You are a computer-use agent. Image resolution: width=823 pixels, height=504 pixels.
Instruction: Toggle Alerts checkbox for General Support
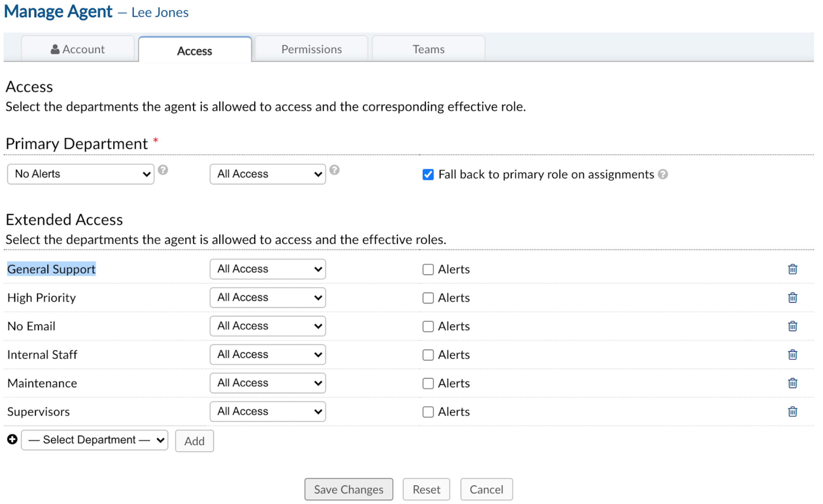pyautogui.click(x=427, y=269)
